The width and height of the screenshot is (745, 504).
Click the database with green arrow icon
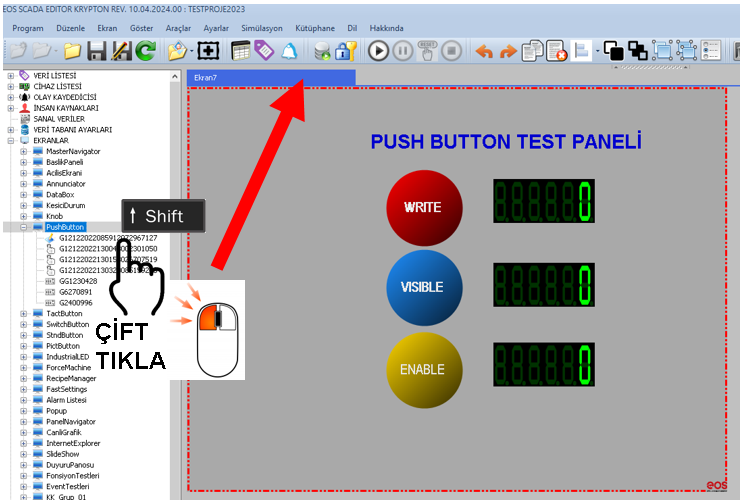(x=323, y=51)
